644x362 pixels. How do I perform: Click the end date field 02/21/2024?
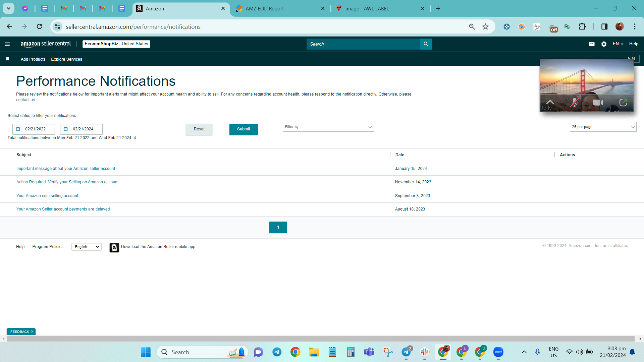click(87, 129)
